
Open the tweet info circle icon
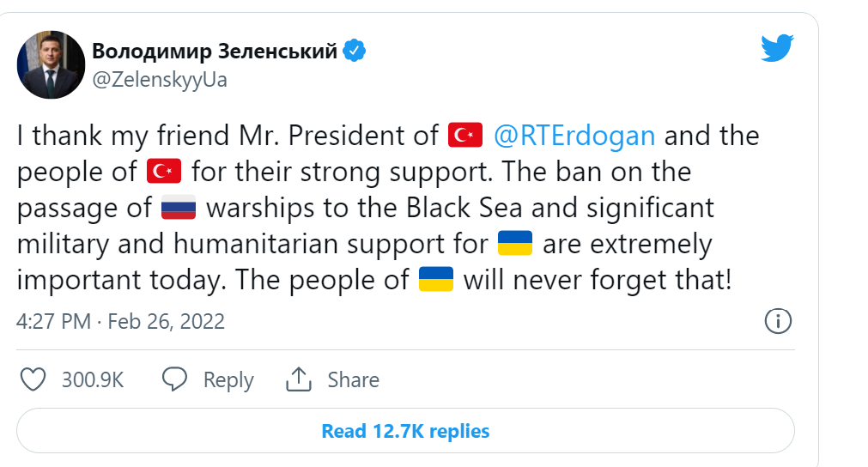[777, 321]
